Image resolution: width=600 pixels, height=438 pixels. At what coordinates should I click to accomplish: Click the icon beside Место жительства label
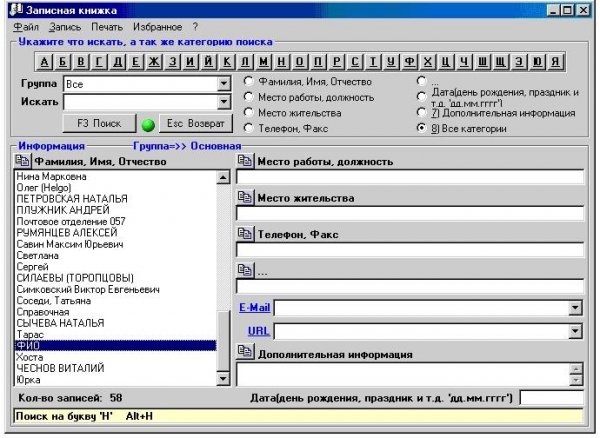tap(245, 197)
